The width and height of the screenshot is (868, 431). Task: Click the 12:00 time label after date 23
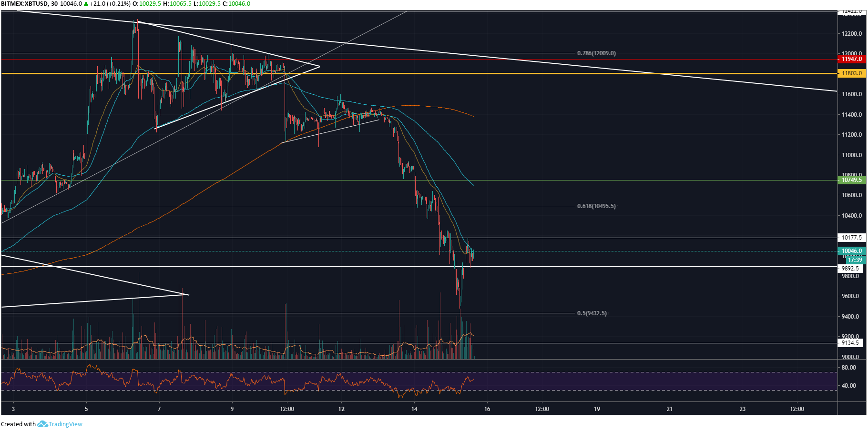[797, 409]
